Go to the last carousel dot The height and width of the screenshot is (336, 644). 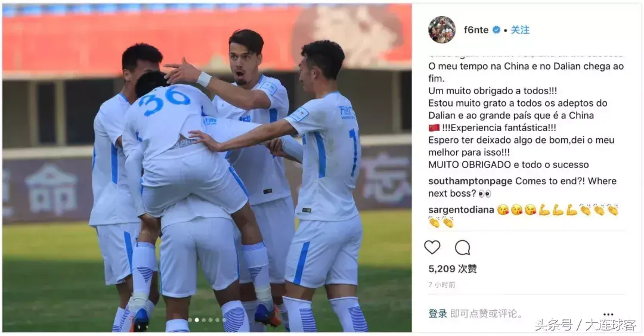pos(224,320)
